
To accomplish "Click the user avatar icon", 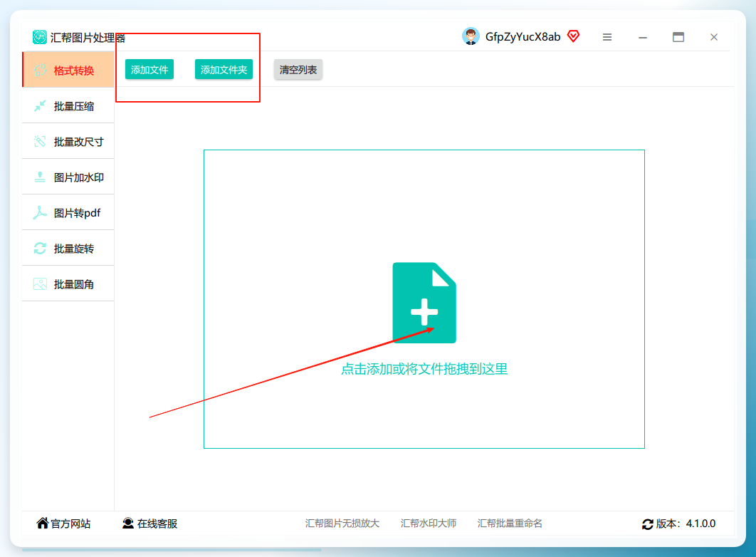I will (471, 36).
